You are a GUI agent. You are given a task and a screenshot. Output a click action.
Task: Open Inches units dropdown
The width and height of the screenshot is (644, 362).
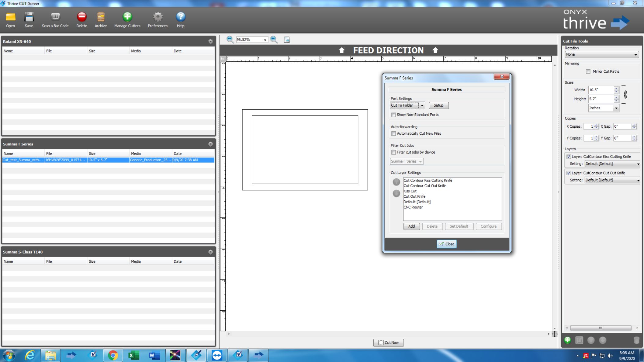pyautogui.click(x=604, y=108)
